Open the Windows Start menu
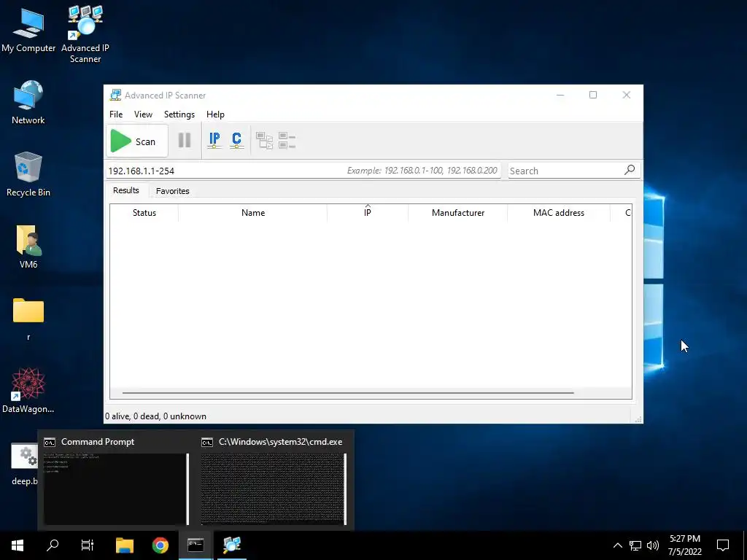The height and width of the screenshot is (560, 747). tap(18, 545)
